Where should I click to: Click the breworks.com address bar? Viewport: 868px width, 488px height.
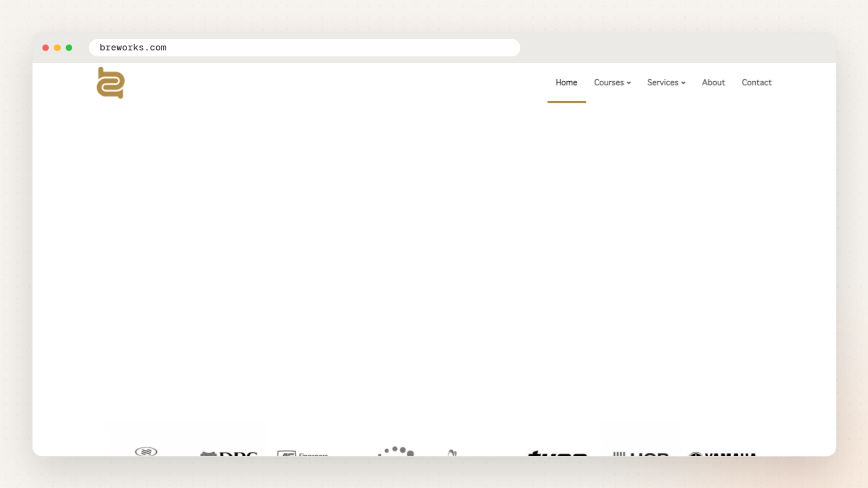304,48
